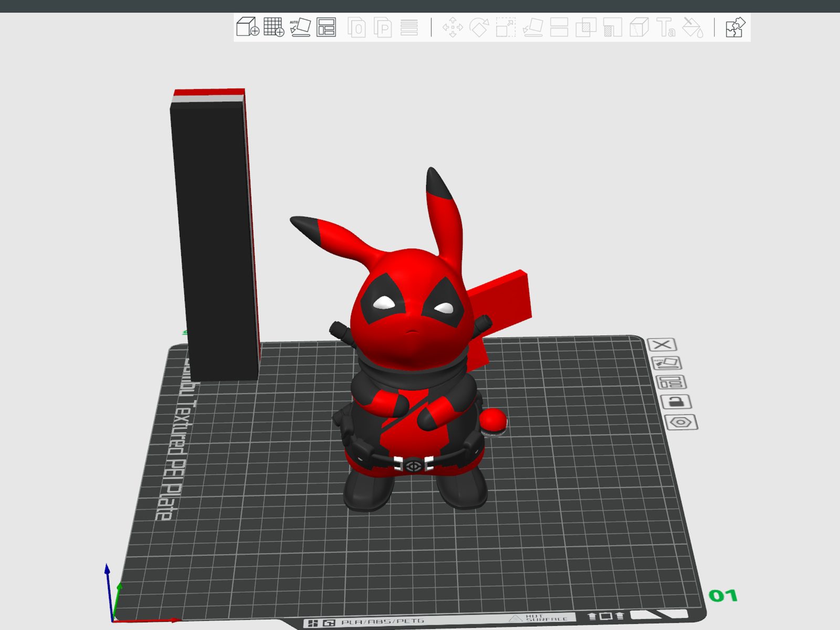
Task: Select the Text Shape tool
Action: 666,27
